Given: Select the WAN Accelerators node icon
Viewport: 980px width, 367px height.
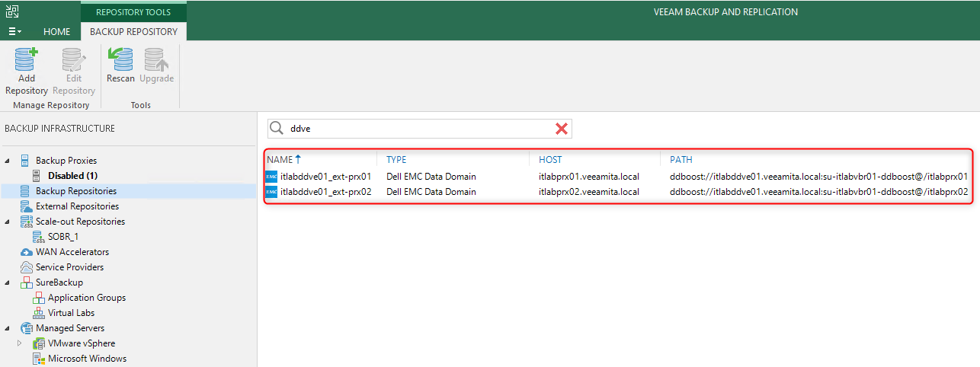Looking at the screenshot, I should click(27, 252).
